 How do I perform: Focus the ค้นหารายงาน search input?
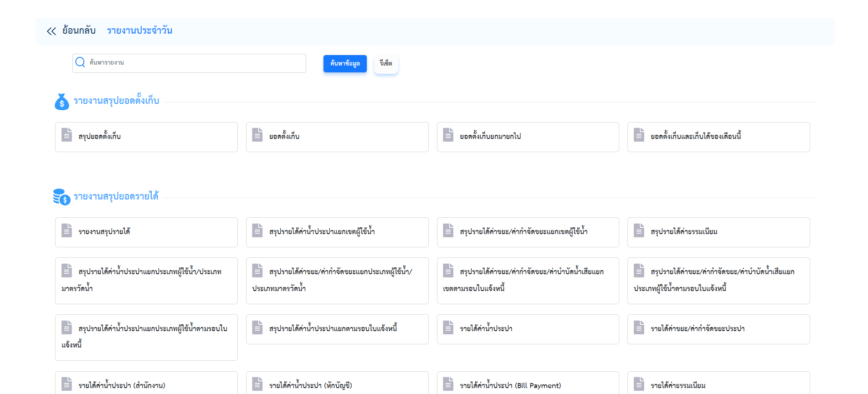(189, 63)
